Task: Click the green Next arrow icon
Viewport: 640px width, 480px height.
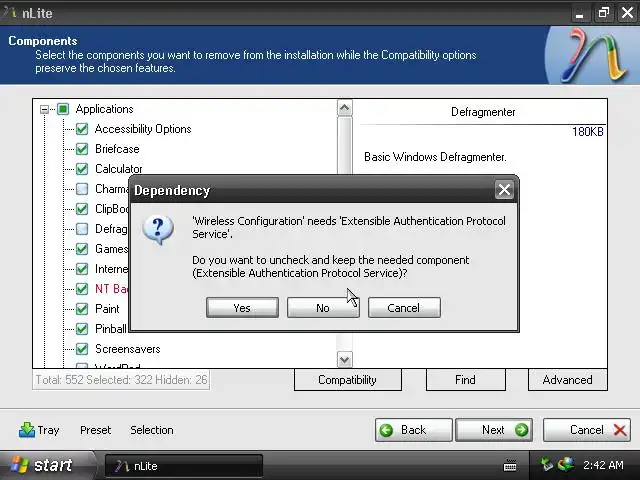Action: point(521,430)
